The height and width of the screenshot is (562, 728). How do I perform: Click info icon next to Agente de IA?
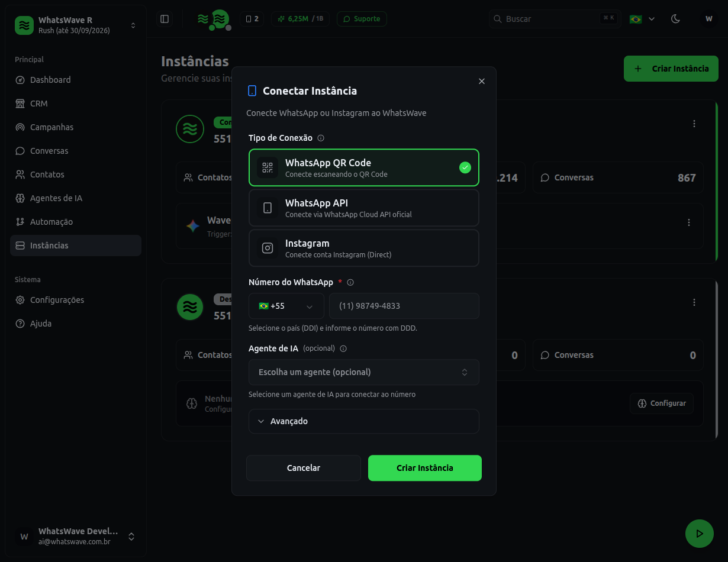click(x=343, y=348)
